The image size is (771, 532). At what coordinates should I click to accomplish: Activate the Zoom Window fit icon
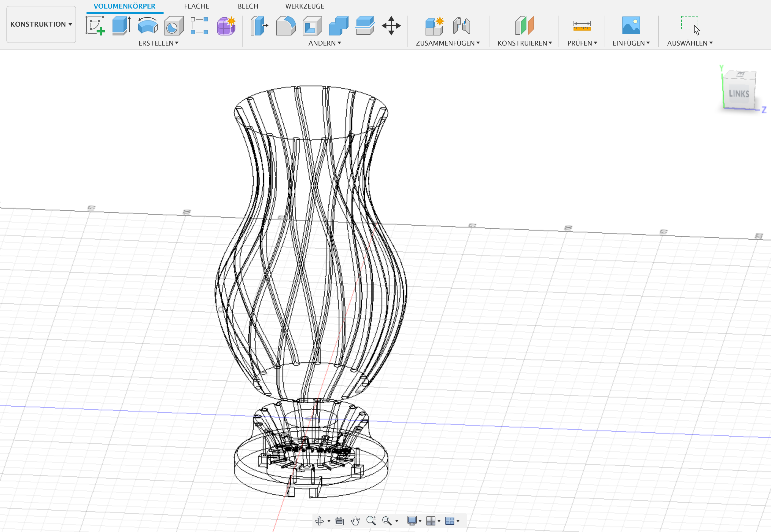tap(387, 521)
